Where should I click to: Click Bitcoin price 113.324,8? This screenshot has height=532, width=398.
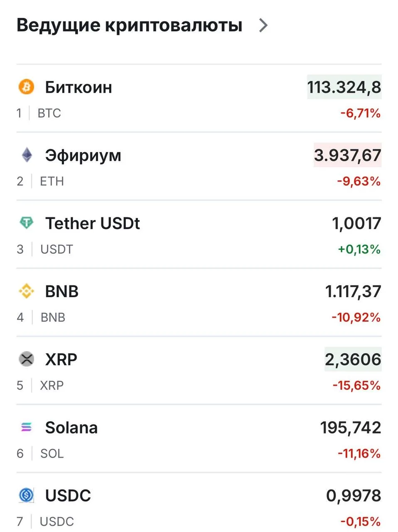(344, 87)
